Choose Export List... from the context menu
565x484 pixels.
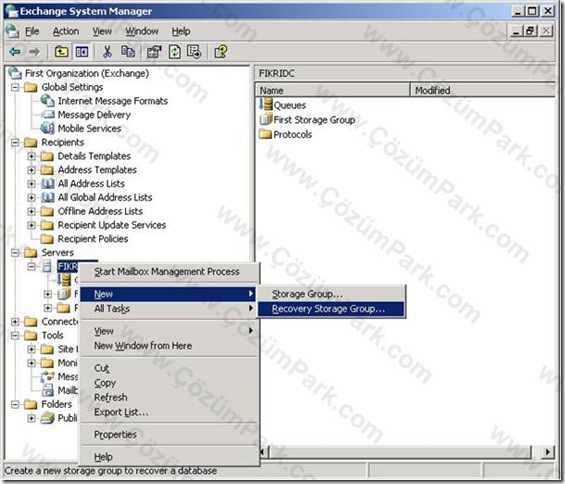169,412
